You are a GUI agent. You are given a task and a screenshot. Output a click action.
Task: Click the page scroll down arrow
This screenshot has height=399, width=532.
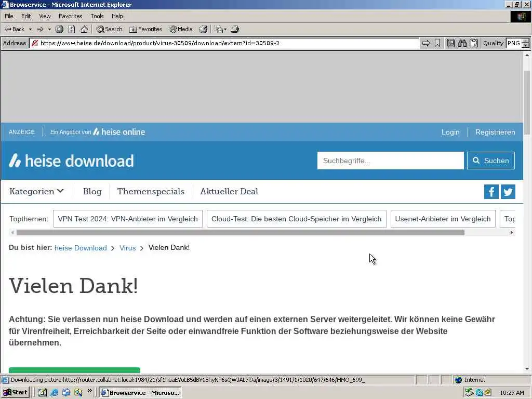coord(527,369)
